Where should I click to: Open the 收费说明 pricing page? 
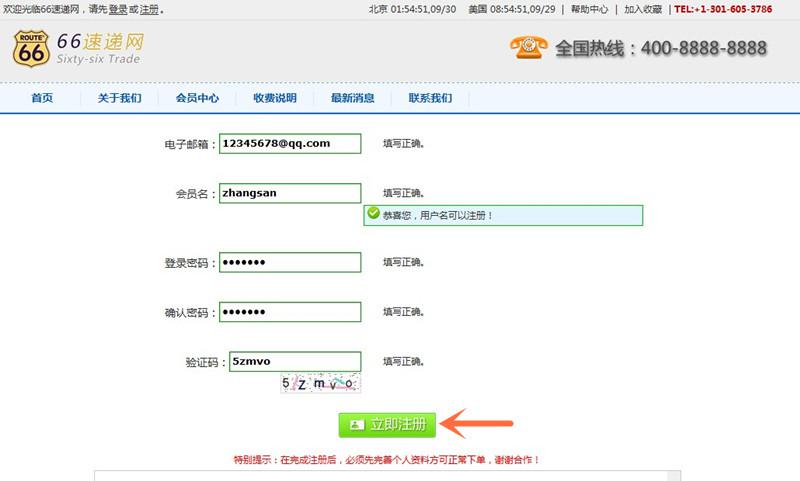(275, 98)
